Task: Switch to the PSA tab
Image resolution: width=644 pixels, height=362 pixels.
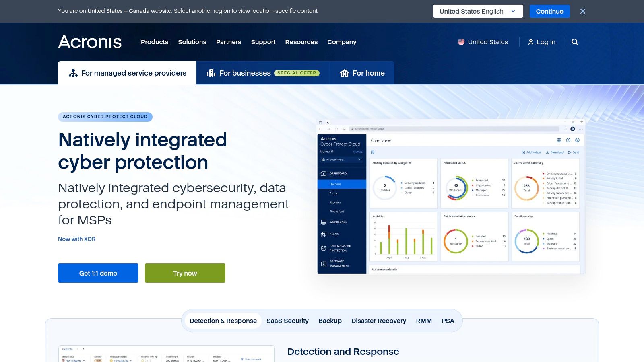Action: click(448, 321)
